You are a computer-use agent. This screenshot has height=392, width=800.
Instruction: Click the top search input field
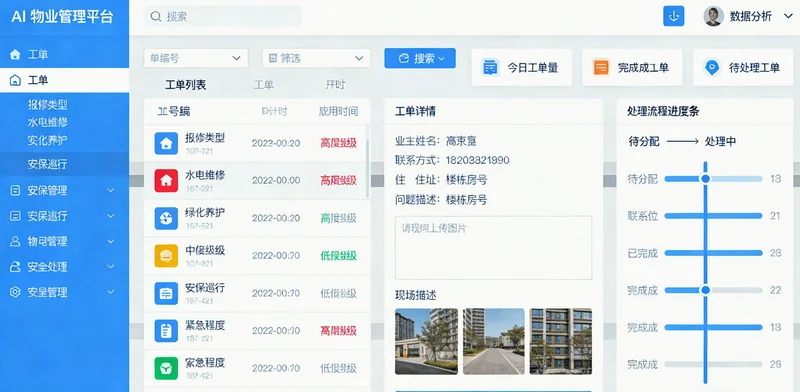[x=222, y=16]
